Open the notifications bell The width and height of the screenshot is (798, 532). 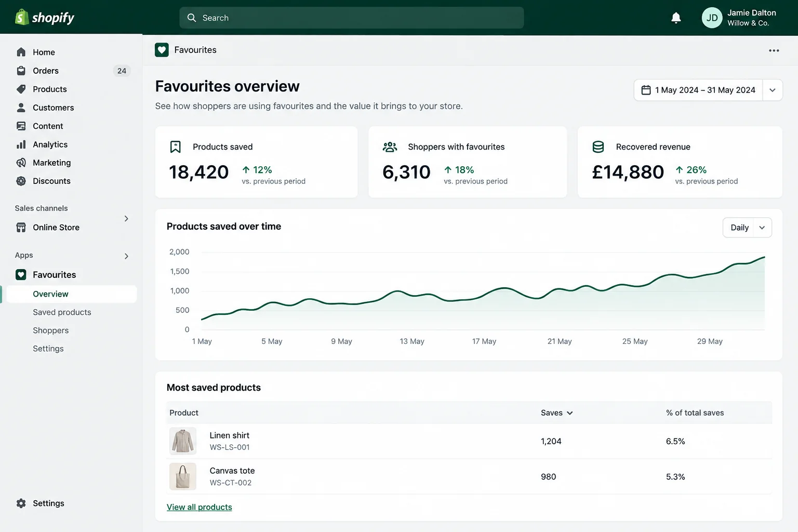[676, 18]
